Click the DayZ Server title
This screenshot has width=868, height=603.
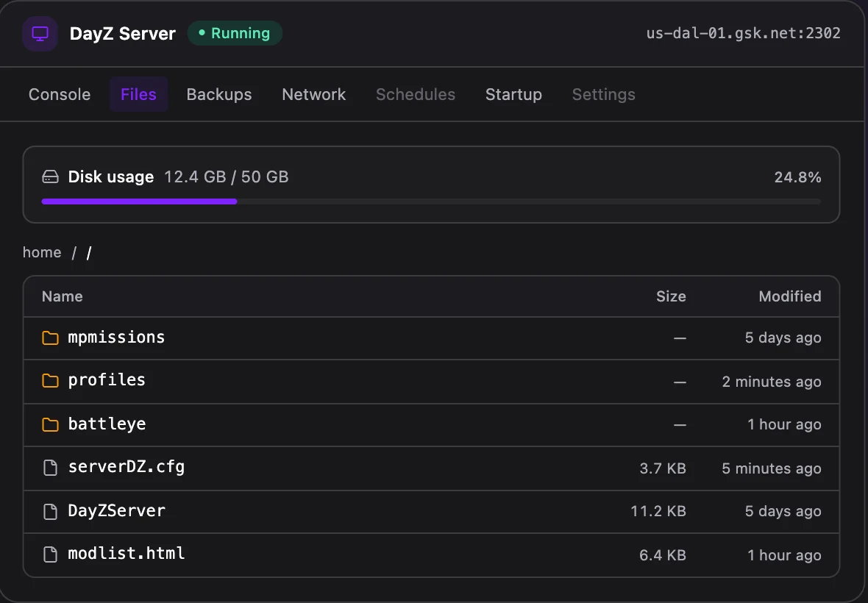coord(122,34)
